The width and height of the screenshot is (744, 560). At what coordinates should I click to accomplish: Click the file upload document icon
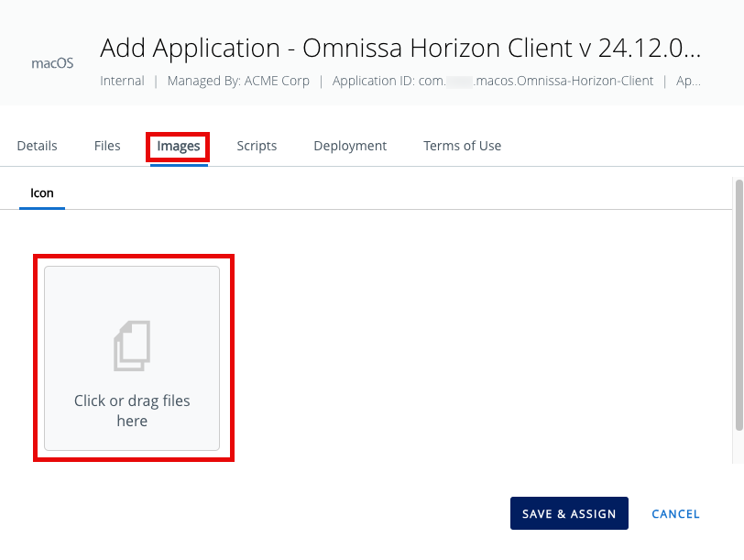click(132, 346)
